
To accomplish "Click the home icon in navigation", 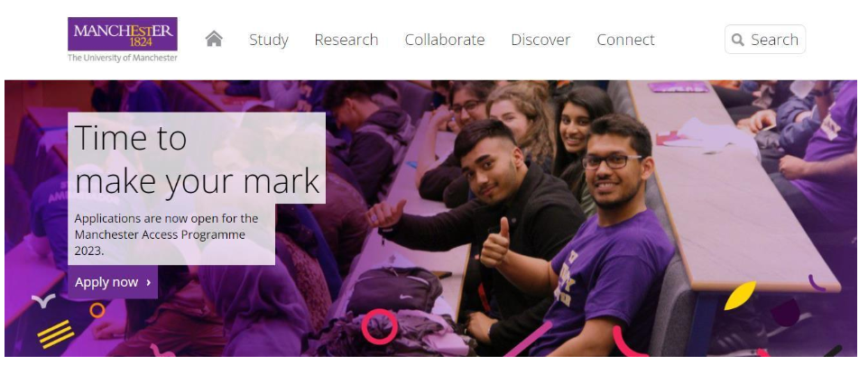I will click(x=214, y=39).
